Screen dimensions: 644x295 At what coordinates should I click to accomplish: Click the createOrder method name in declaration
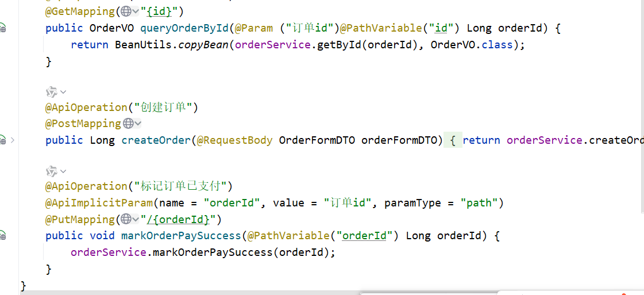(x=156, y=140)
